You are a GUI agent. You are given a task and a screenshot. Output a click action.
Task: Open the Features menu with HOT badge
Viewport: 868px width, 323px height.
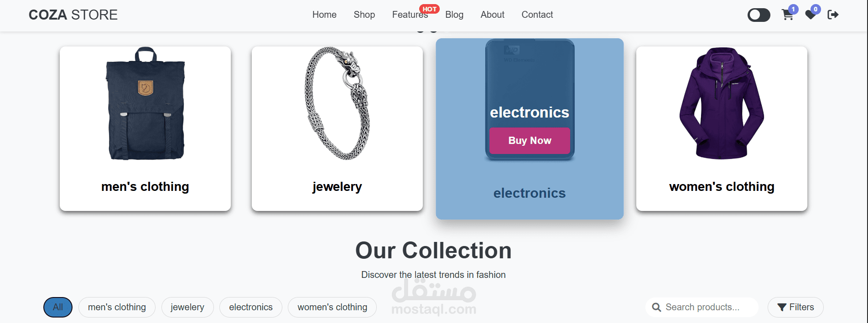410,15
